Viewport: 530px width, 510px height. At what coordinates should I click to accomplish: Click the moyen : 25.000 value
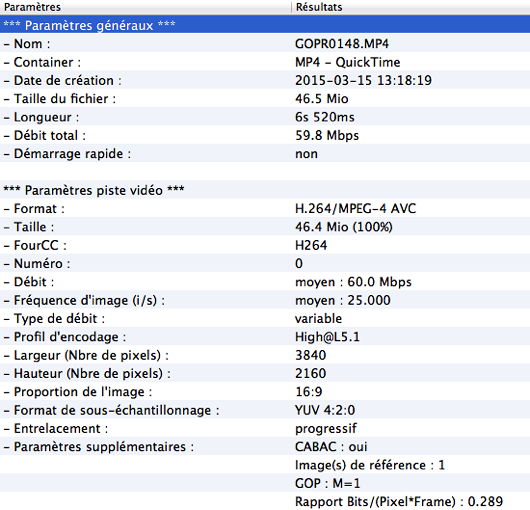(x=343, y=300)
